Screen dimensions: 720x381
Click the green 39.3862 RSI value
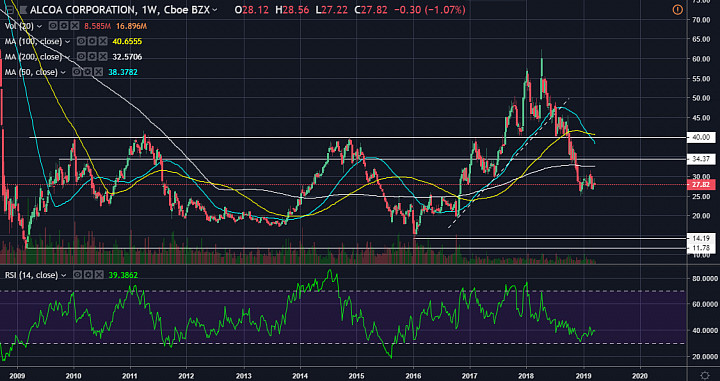point(124,275)
